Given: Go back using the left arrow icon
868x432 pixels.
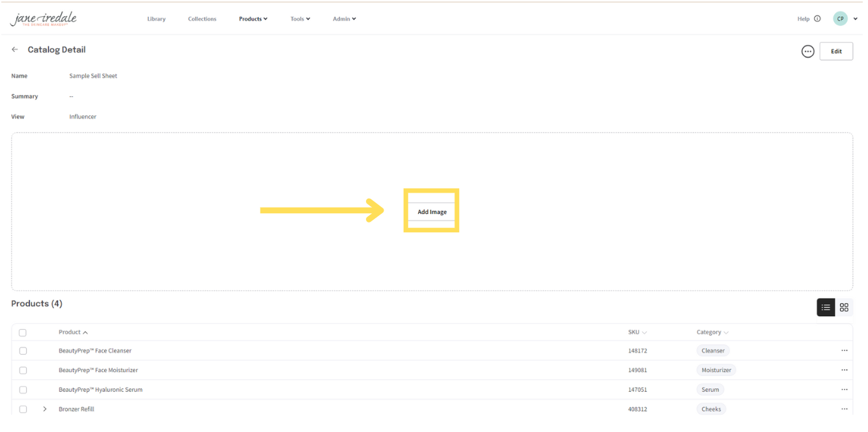Looking at the screenshot, I should pos(15,50).
